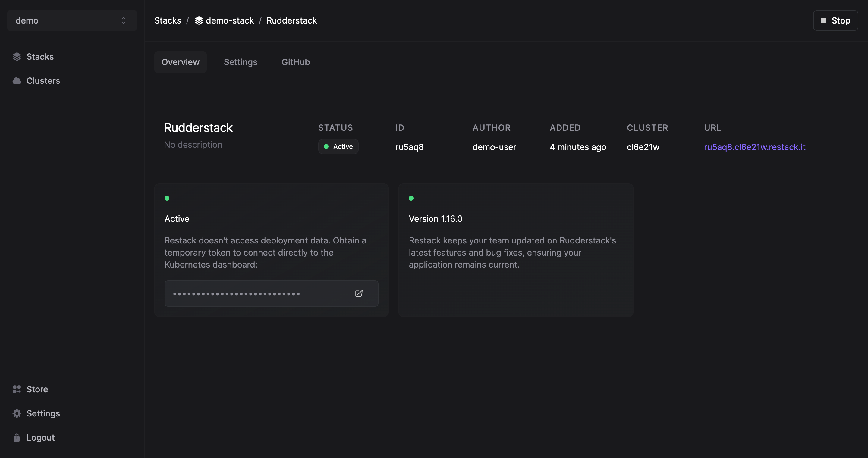Toggle the demo-stack breadcrumb expander
The height and width of the screenshot is (458, 868).
199,20
